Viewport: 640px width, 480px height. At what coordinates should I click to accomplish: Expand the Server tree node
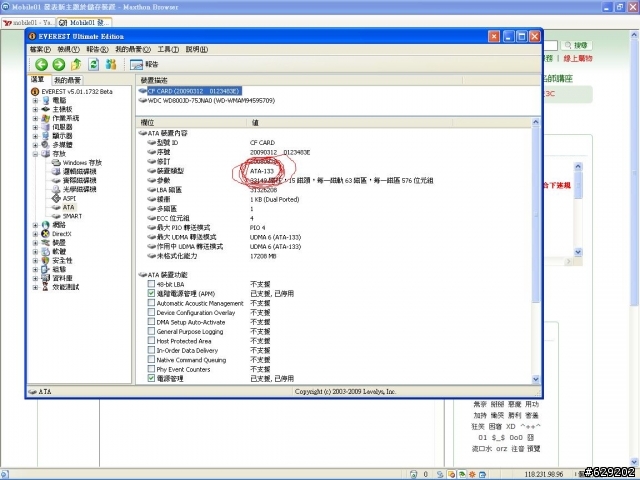(36, 127)
